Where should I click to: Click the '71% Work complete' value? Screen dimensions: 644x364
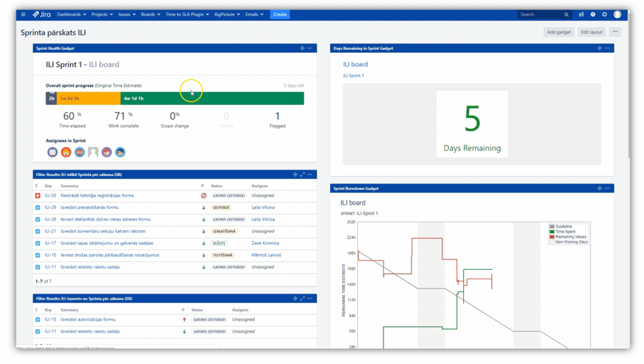tap(123, 120)
